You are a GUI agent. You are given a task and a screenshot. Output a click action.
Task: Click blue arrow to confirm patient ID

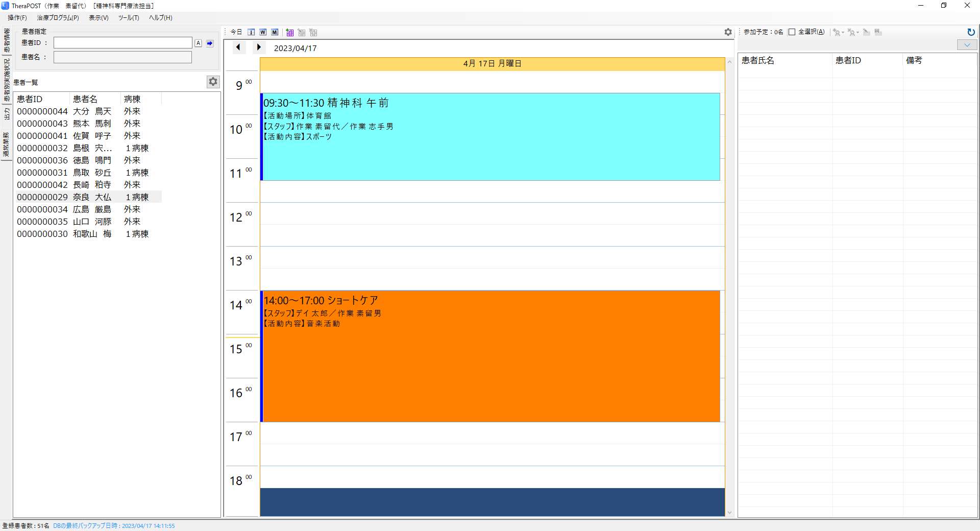tap(210, 43)
